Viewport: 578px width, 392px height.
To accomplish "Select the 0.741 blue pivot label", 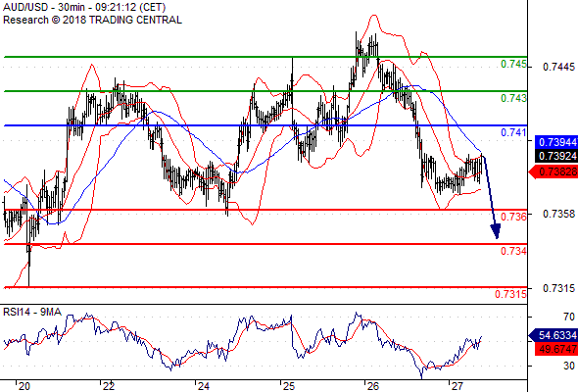I will (x=514, y=132).
